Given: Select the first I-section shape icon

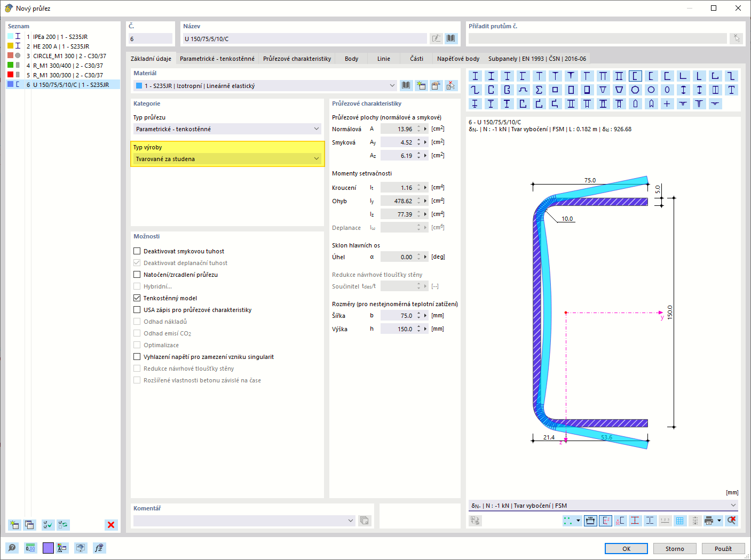Looking at the screenshot, I should point(475,76).
